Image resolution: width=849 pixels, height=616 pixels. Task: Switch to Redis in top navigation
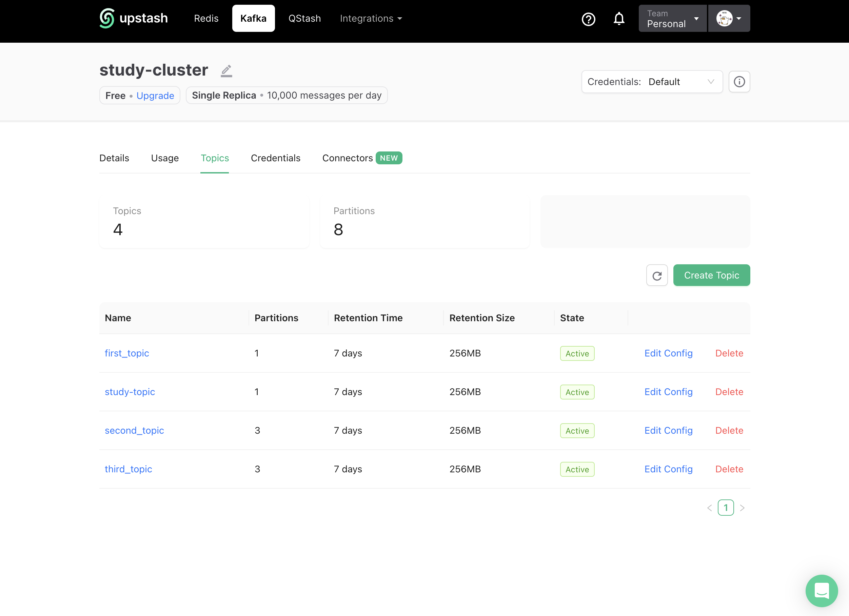[x=206, y=18]
